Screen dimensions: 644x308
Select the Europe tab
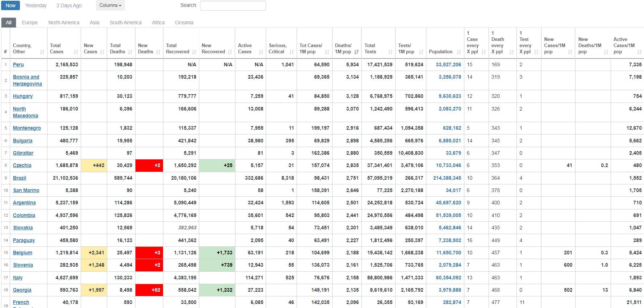pyautogui.click(x=30, y=22)
